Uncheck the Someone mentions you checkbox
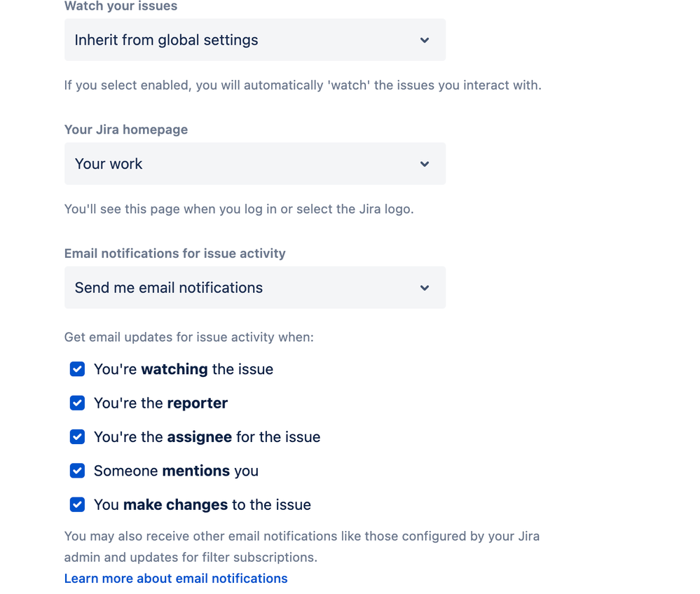Viewport: 700px width, 594px height. click(x=78, y=471)
